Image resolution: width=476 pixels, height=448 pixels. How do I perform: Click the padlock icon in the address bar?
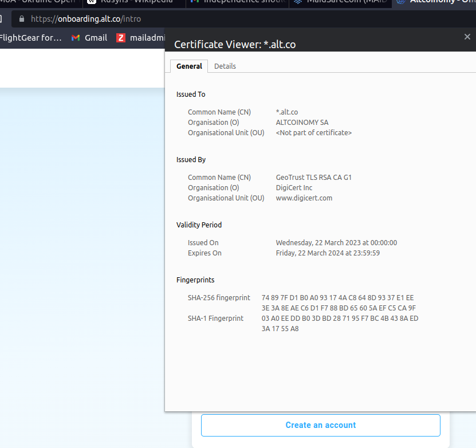22,19
